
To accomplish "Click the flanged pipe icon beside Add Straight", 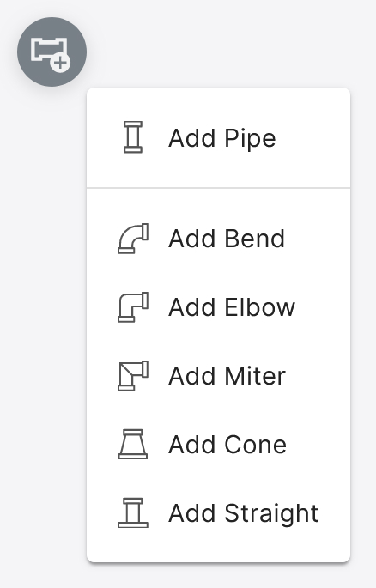I will (x=133, y=513).
